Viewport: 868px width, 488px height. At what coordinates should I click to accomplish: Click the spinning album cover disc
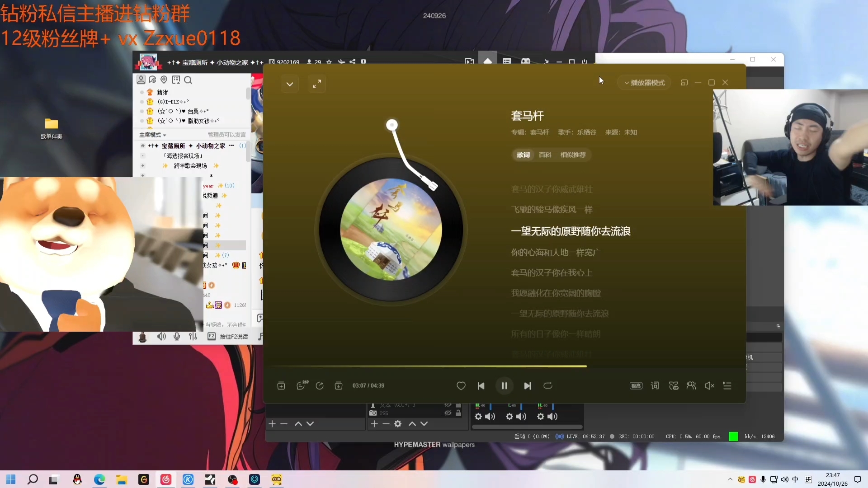[391, 230]
